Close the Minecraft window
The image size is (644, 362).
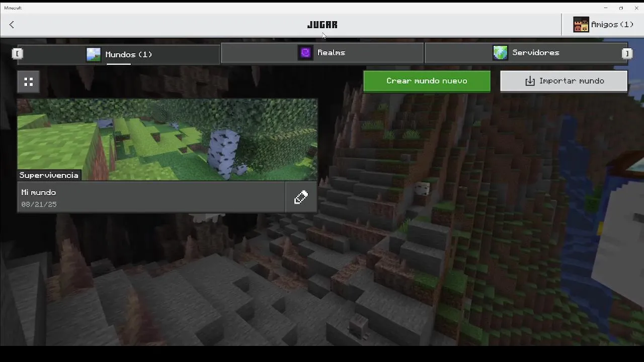pyautogui.click(x=636, y=8)
